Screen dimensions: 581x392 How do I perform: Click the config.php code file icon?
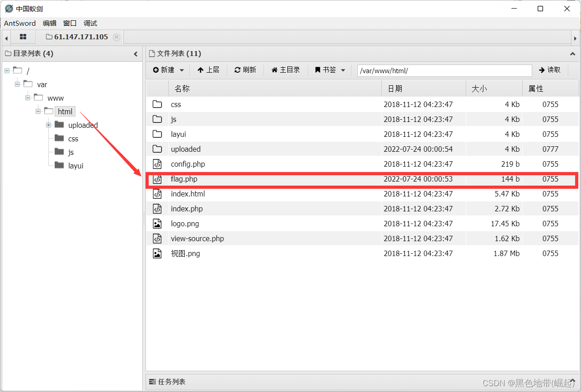click(157, 164)
